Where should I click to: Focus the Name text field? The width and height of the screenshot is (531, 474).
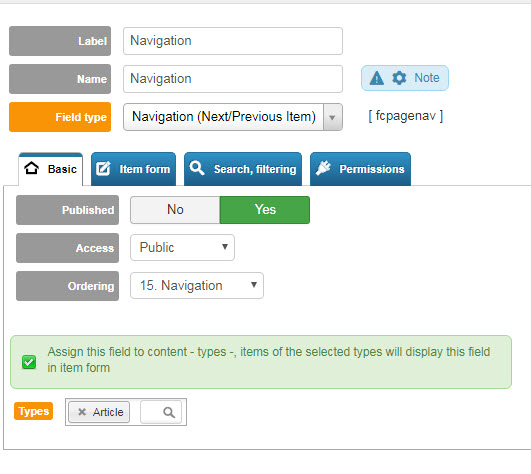coord(233,79)
